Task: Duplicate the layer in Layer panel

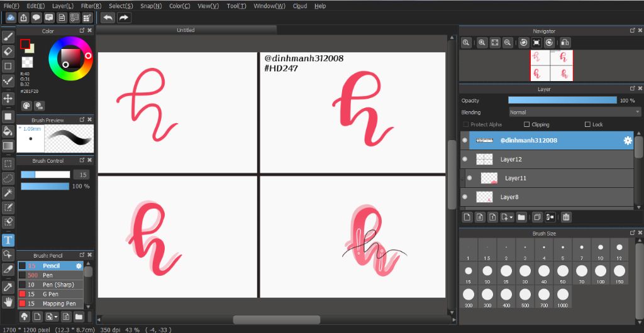Action: 537,217
